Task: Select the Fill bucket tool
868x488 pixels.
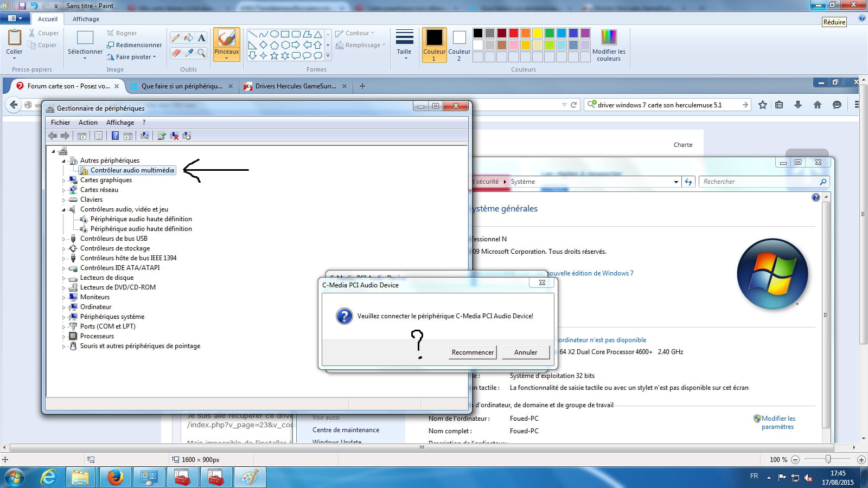Action: click(x=189, y=37)
